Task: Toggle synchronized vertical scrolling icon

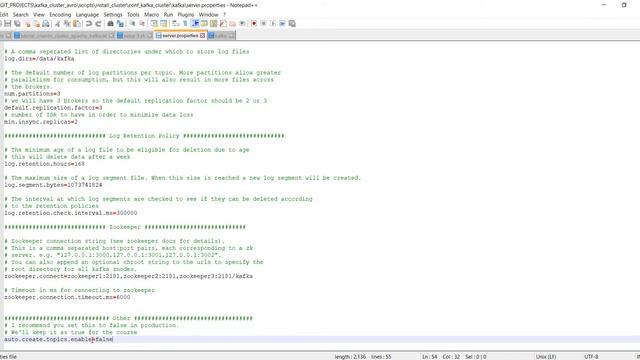Action: (154, 24)
